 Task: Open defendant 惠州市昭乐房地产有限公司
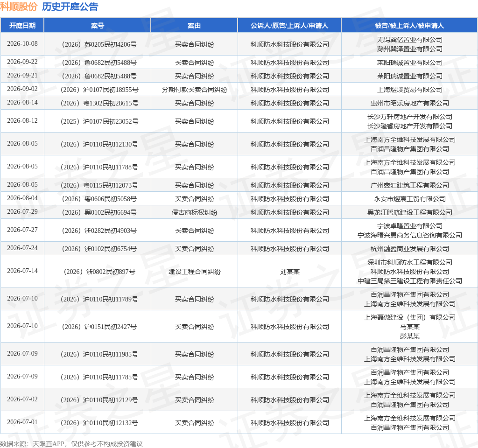(410, 103)
